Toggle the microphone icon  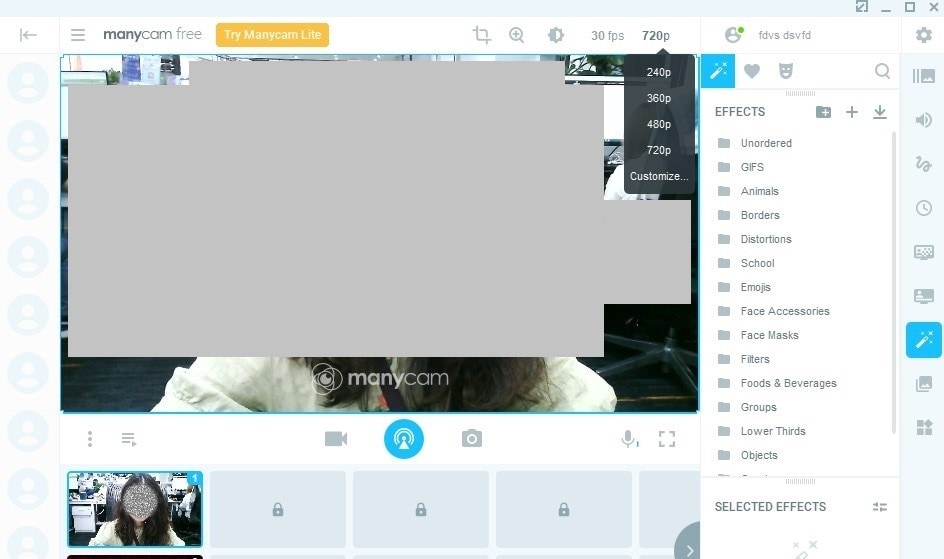pyautogui.click(x=629, y=439)
